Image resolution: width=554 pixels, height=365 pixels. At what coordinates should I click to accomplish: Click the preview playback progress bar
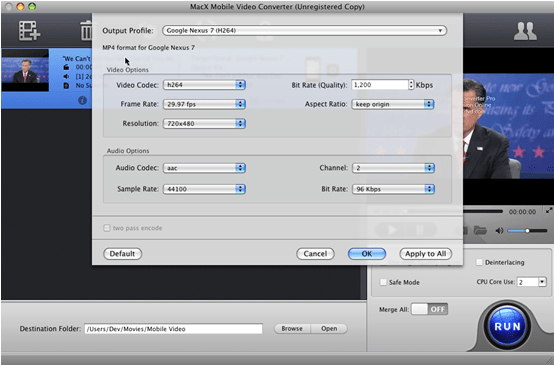coord(483,211)
